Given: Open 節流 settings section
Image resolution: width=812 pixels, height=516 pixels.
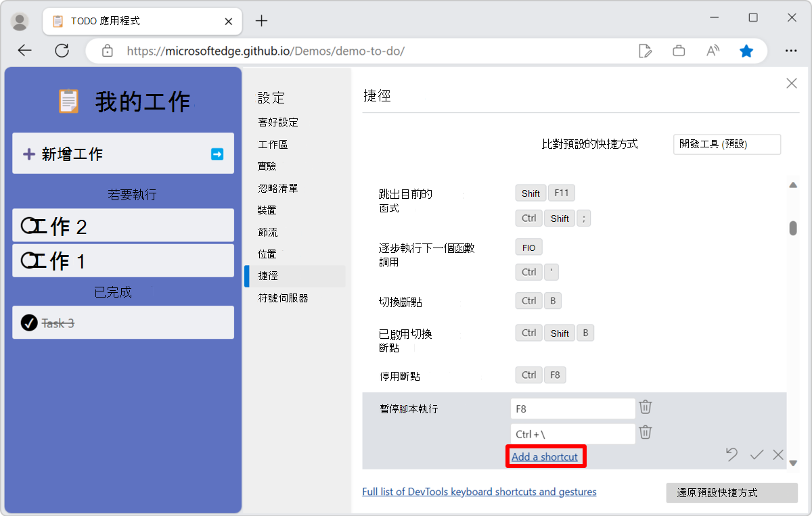Looking at the screenshot, I should (x=267, y=232).
